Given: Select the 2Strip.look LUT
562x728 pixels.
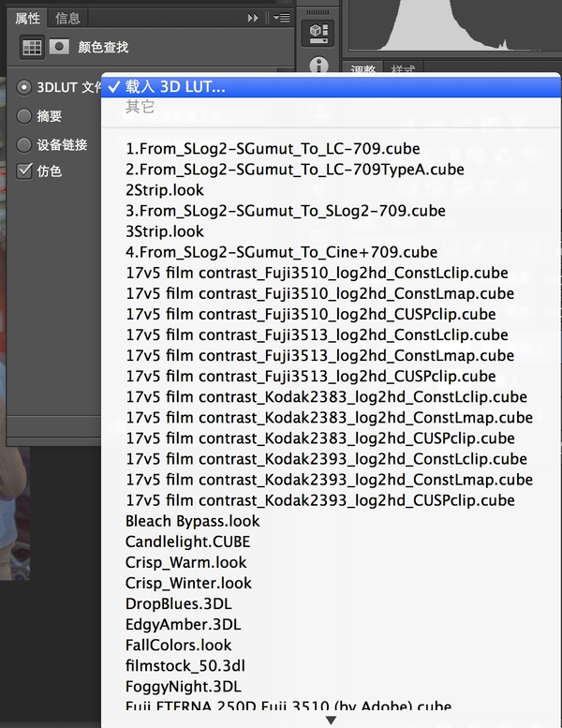Looking at the screenshot, I should click(331, 190).
